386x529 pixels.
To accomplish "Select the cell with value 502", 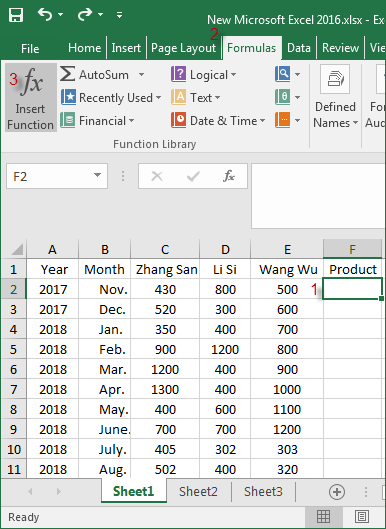I will [x=165, y=469].
